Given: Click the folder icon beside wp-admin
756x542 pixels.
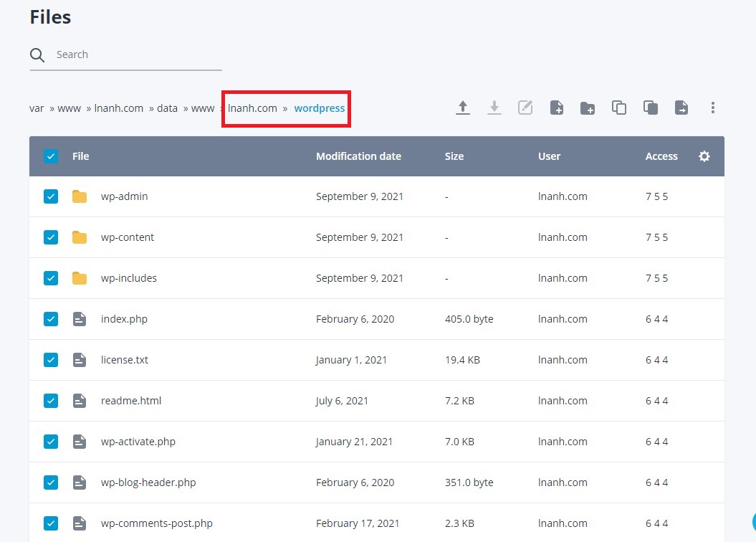Looking at the screenshot, I should (x=80, y=196).
